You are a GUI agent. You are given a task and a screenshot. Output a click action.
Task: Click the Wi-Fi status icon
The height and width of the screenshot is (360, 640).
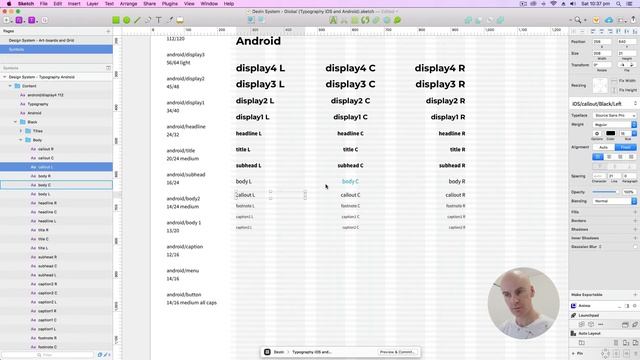553,4
